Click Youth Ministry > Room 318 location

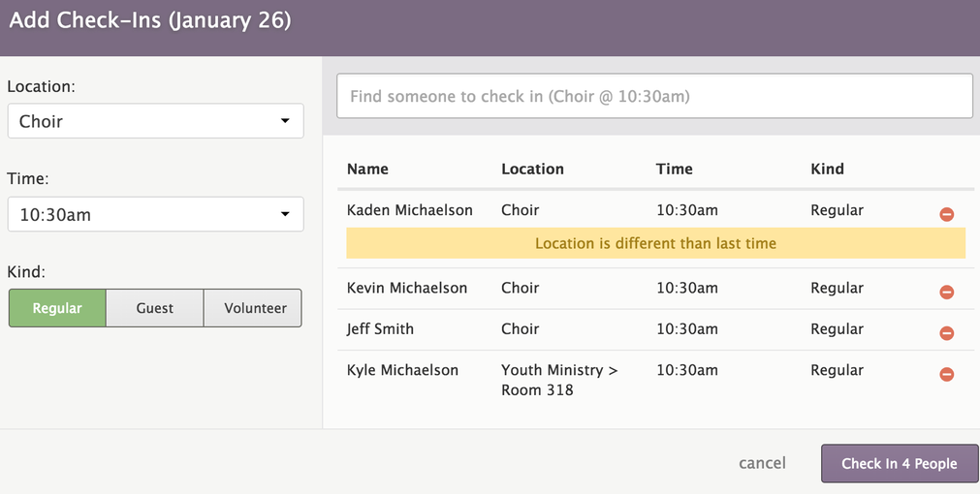[x=559, y=380]
